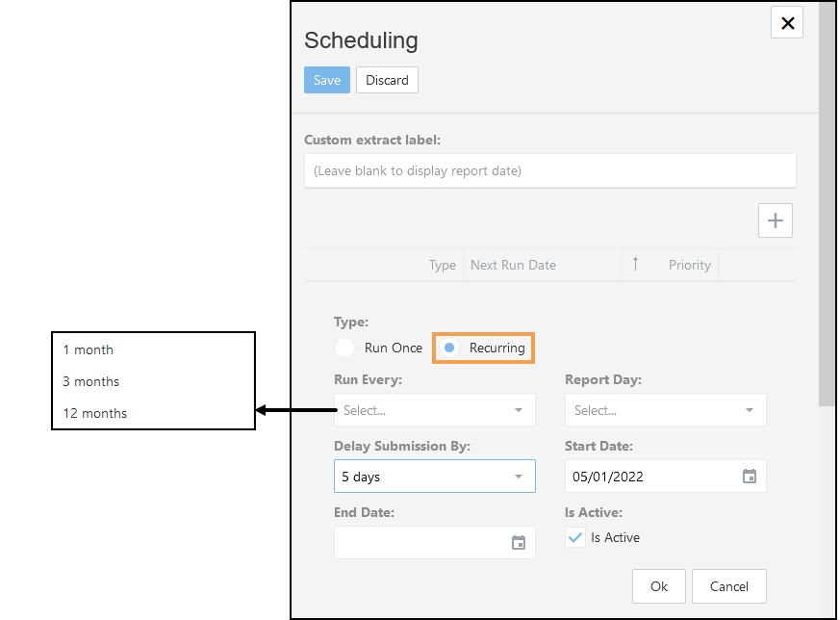The width and height of the screenshot is (840, 620).
Task: Confirm with the Ok button
Action: [658, 586]
